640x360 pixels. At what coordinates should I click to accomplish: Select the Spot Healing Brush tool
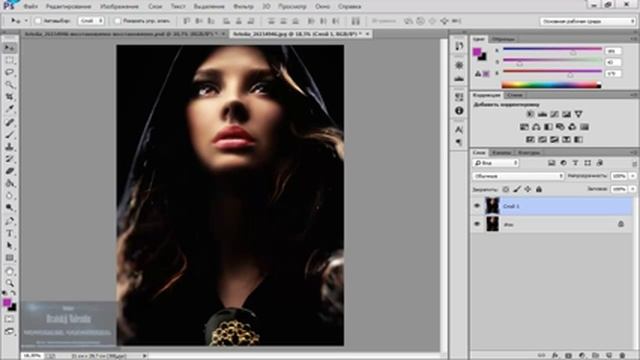(9, 122)
